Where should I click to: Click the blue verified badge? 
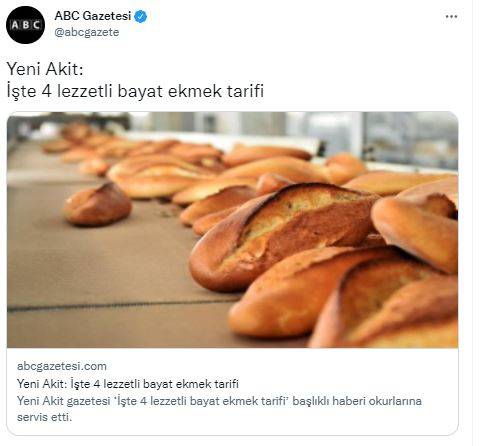coord(141,16)
